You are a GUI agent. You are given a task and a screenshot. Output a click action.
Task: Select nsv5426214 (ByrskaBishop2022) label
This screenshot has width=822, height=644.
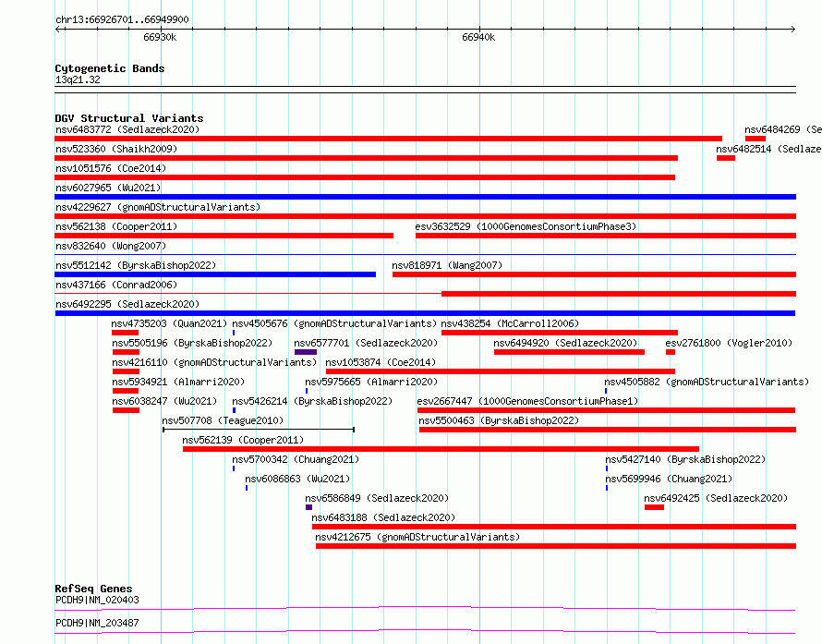312,401
